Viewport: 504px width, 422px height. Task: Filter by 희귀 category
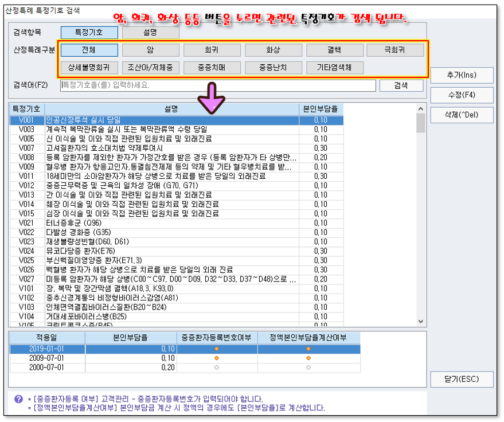[212, 50]
